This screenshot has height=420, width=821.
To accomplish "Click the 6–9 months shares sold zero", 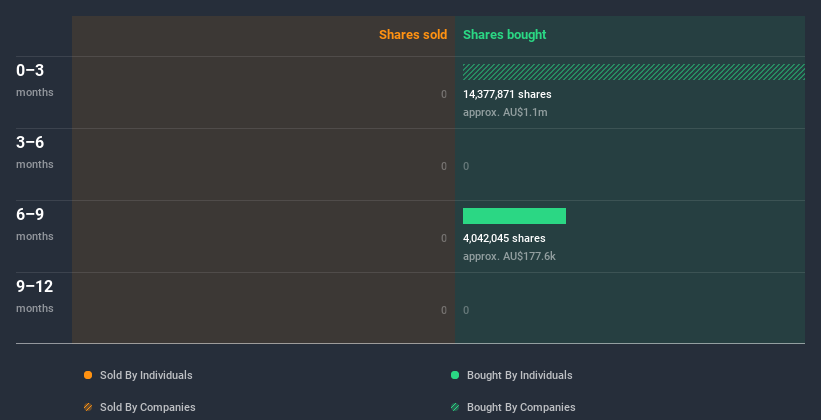I will [444, 238].
